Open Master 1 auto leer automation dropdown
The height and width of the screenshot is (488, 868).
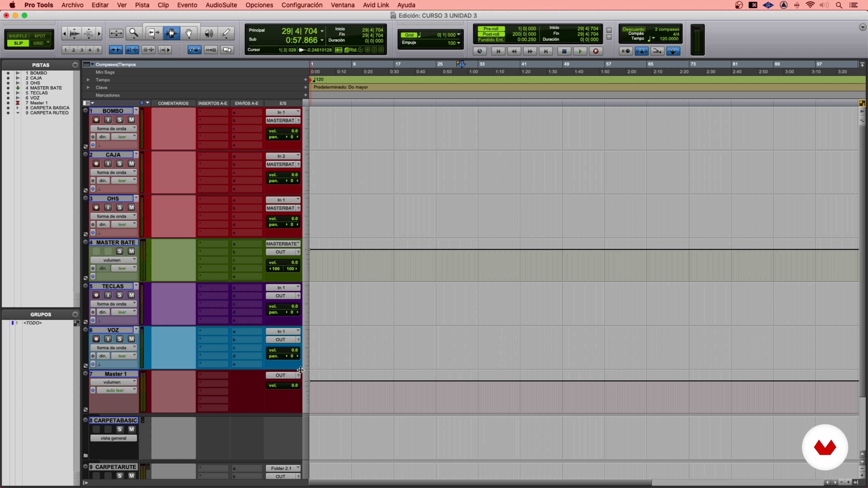coord(117,390)
